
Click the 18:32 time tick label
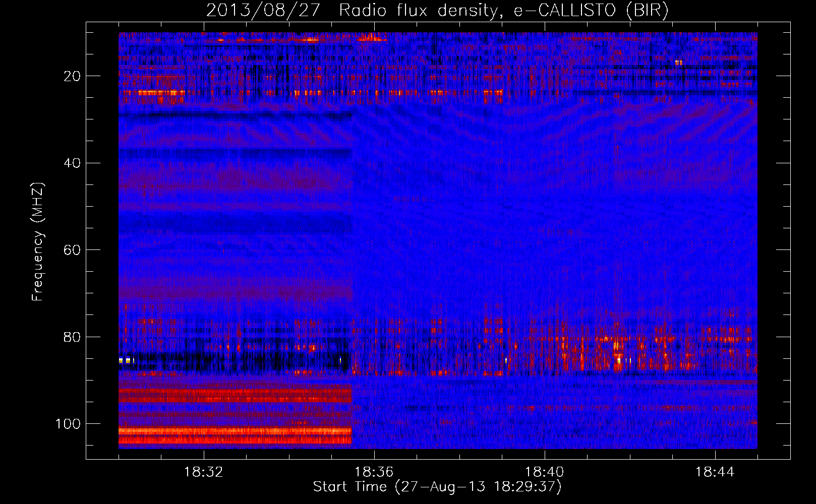(204, 472)
